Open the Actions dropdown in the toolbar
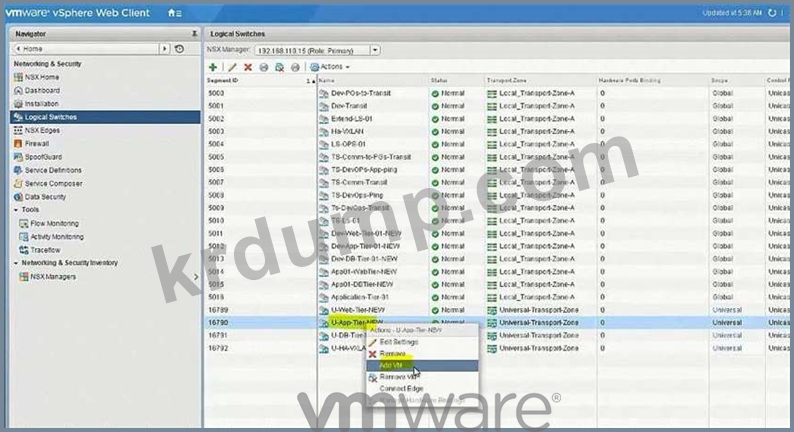Viewport: 794px width, 432px height. pyautogui.click(x=330, y=67)
